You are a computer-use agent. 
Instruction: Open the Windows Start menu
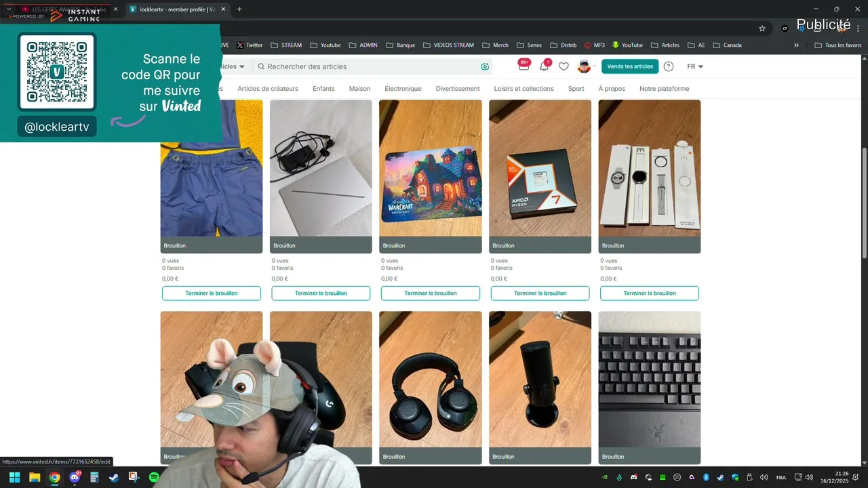14,478
